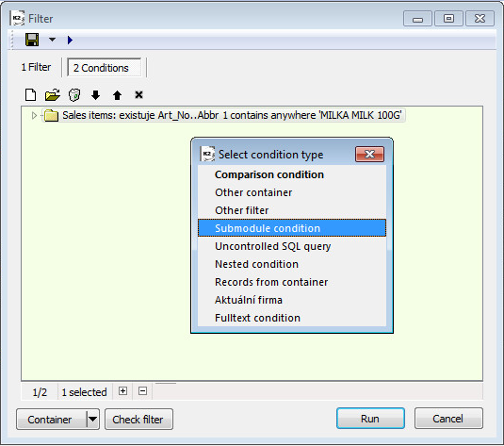Click the 1/2 record counter in the status bar
Screen dimensions: 504x446
[40, 392]
